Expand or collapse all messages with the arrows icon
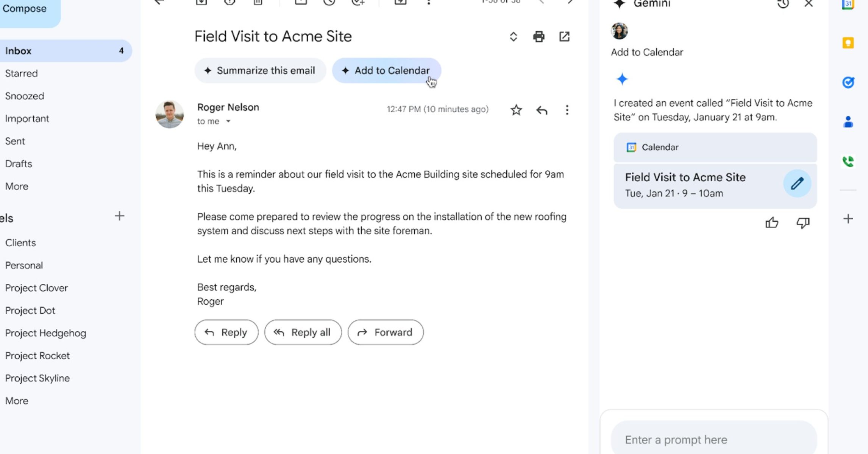This screenshot has width=868, height=454. (513, 37)
